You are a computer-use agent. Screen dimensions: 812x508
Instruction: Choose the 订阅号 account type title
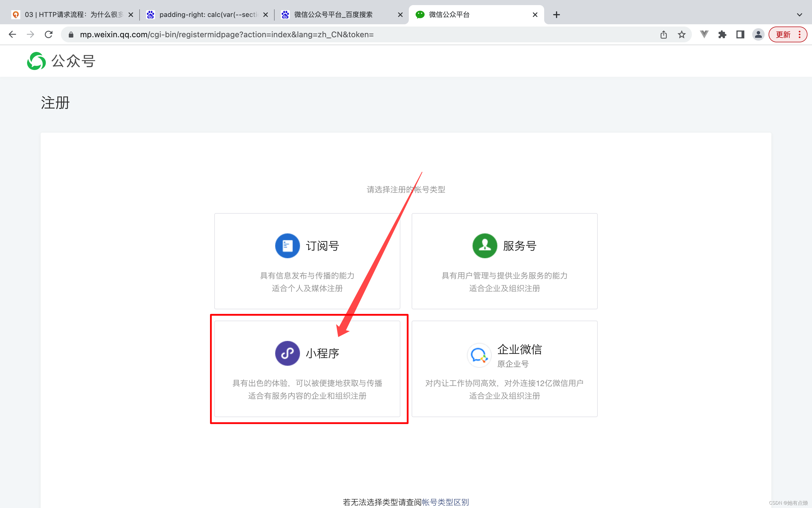[x=323, y=246]
